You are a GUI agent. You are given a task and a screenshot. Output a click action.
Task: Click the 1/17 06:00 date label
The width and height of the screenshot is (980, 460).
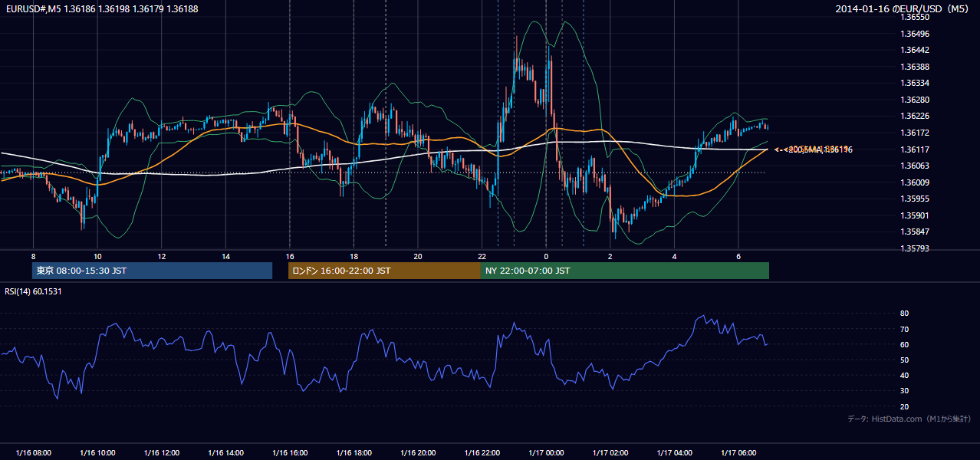pyautogui.click(x=738, y=453)
